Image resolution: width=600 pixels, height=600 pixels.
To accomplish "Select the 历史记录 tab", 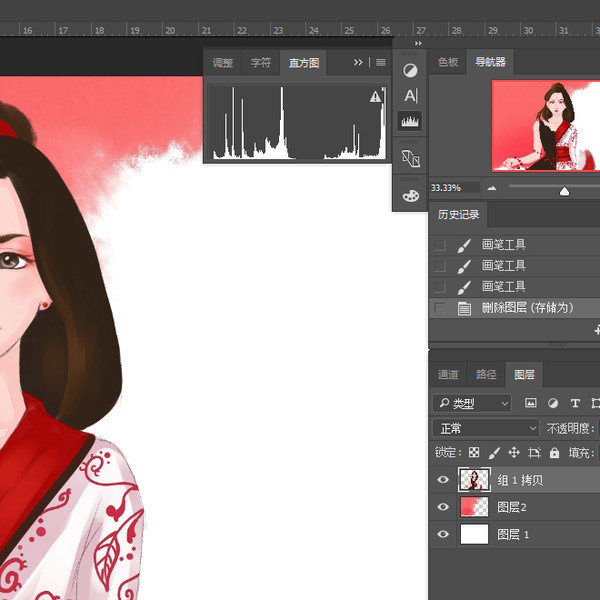I will coord(458,215).
